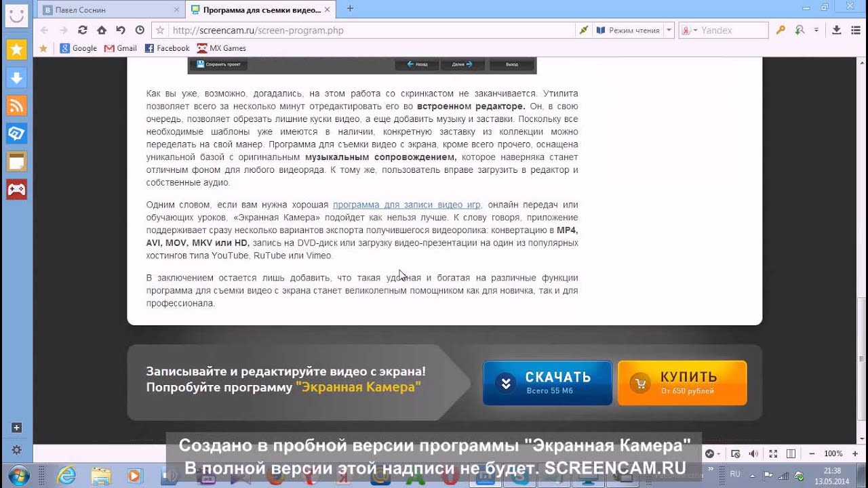Image resolution: width=868 pixels, height=488 pixels.
Task: Open the Gmail bookmark
Action: point(121,48)
